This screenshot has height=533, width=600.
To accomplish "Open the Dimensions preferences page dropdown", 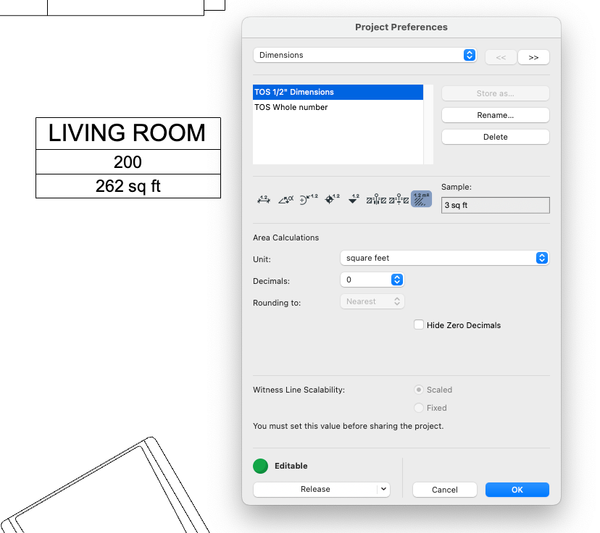I will 365,55.
